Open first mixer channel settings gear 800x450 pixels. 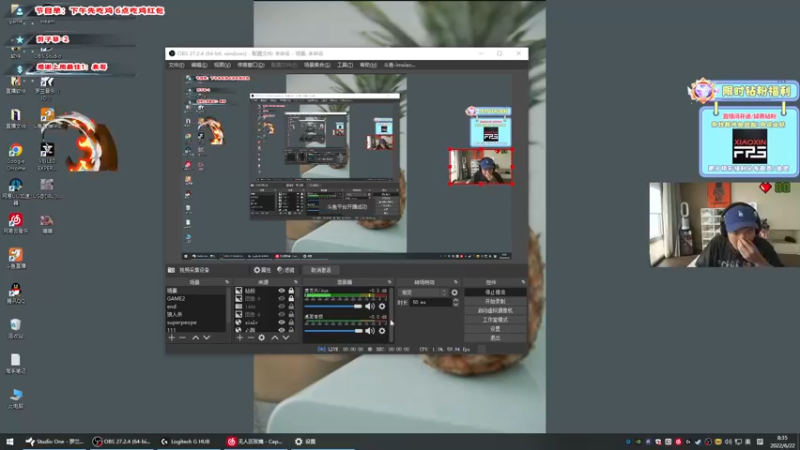pos(382,306)
